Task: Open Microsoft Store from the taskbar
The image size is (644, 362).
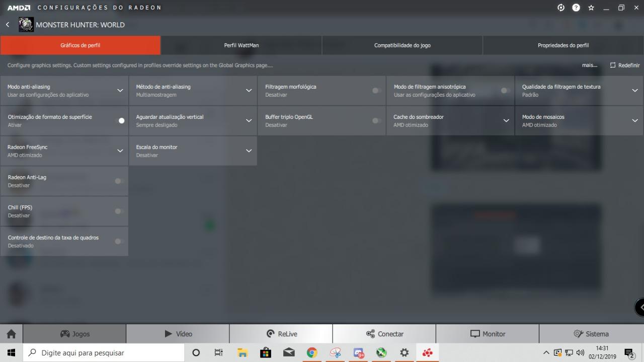Action: coord(266,353)
